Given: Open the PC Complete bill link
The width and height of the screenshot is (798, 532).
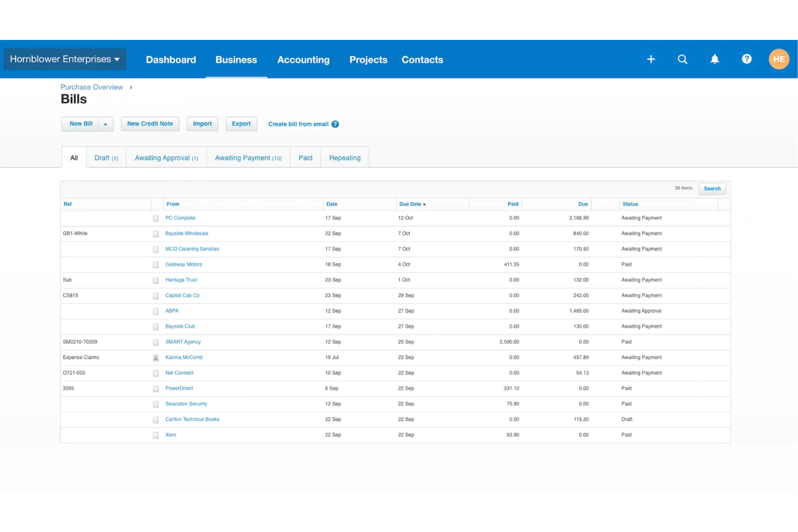Looking at the screenshot, I should click(x=180, y=218).
